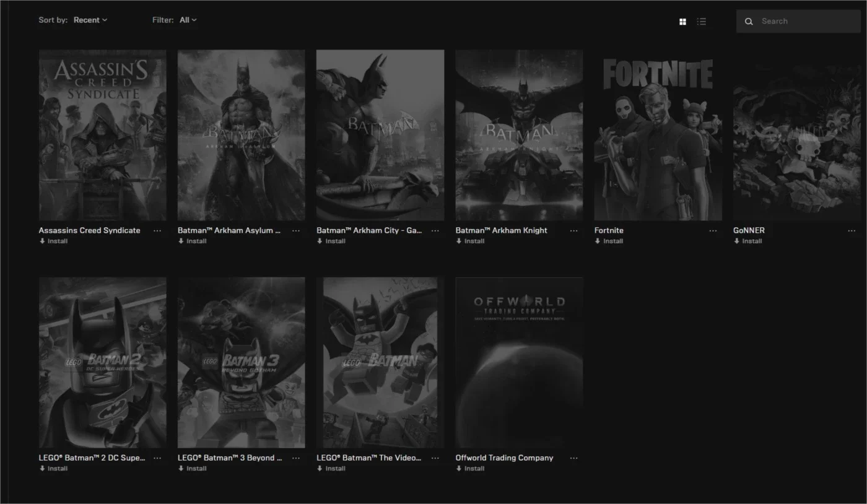
Task: Open more options for Batman Arkham Asylum
Action: pyautogui.click(x=296, y=231)
